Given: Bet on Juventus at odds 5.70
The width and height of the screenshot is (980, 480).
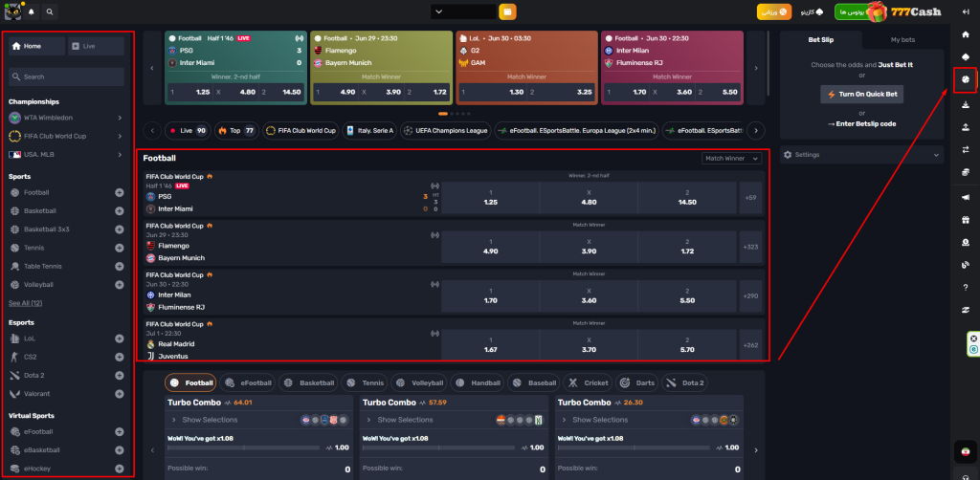Looking at the screenshot, I should [687, 344].
